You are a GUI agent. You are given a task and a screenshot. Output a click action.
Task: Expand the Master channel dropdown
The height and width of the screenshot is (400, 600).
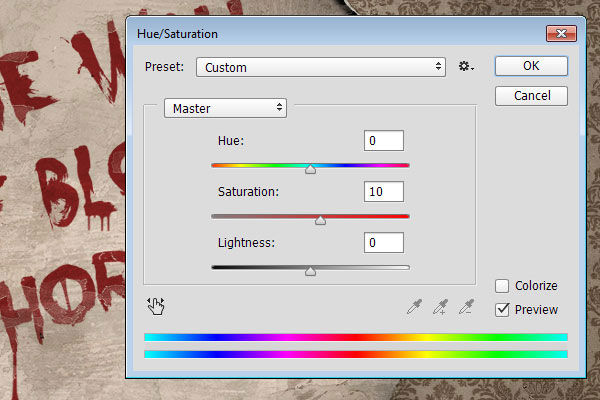225,108
